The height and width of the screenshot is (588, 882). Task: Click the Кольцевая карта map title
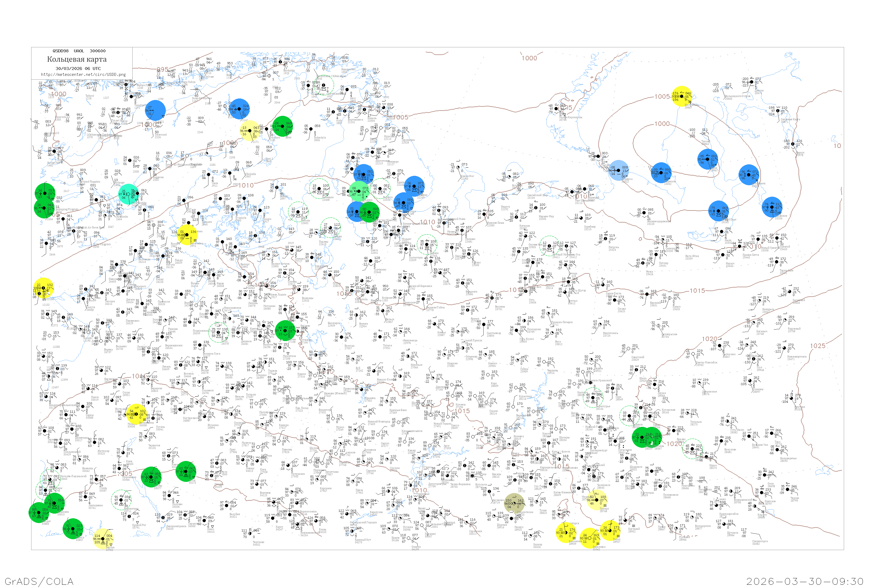pos(77,59)
